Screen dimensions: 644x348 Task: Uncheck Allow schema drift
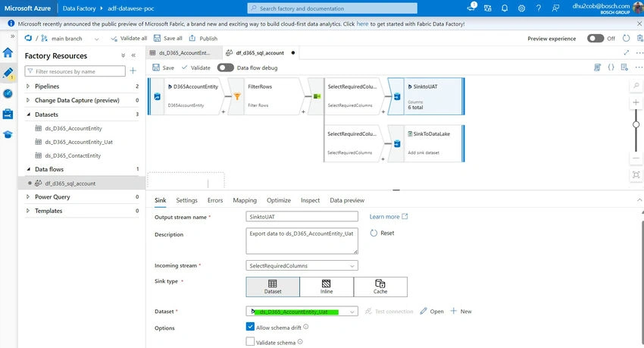point(250,327)
